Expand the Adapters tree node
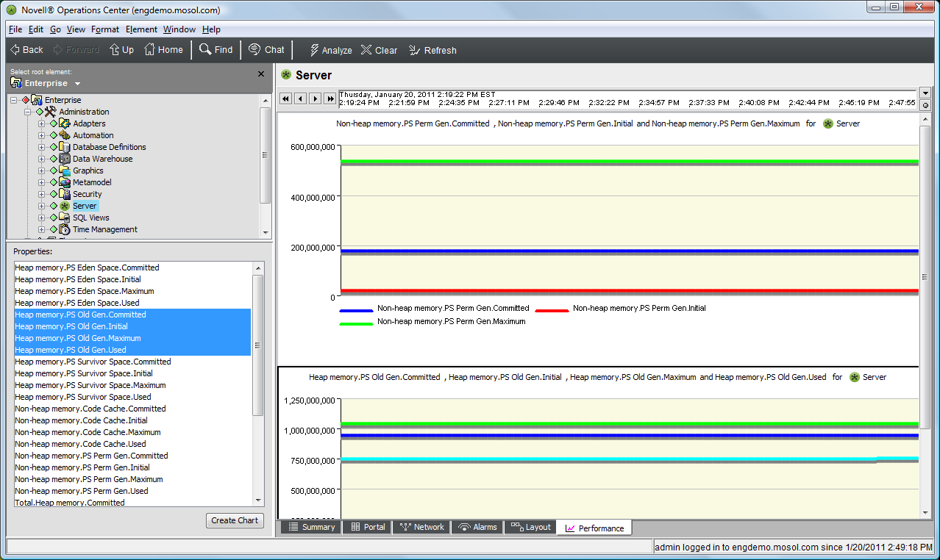Screen dimensions: 940x560 pos(42,123)
